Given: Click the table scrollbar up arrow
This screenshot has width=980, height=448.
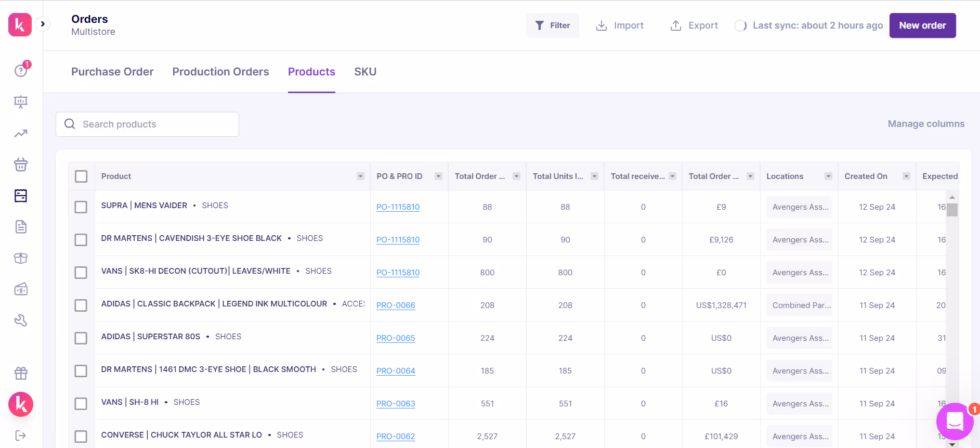Looking at the screenshot, I should (952, 197).
